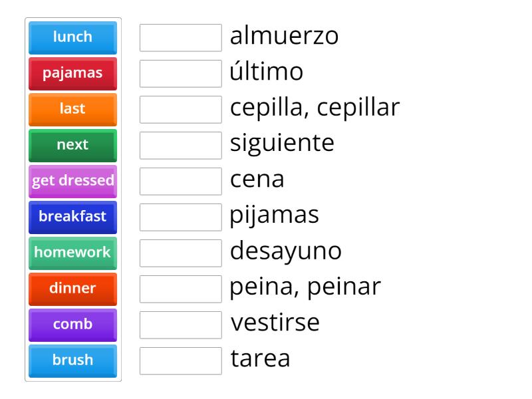Viewport: 532px width, 399px height.
Task: Click the answer box beside 'siguiente'
Action: pos(180,146)
